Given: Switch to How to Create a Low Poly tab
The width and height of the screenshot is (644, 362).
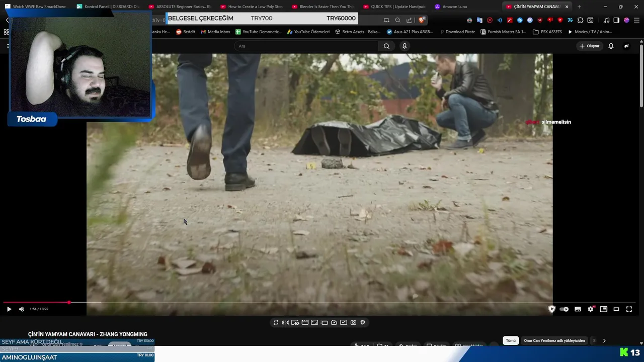Looking at the screenshot, I should click(x=252, y=7).
